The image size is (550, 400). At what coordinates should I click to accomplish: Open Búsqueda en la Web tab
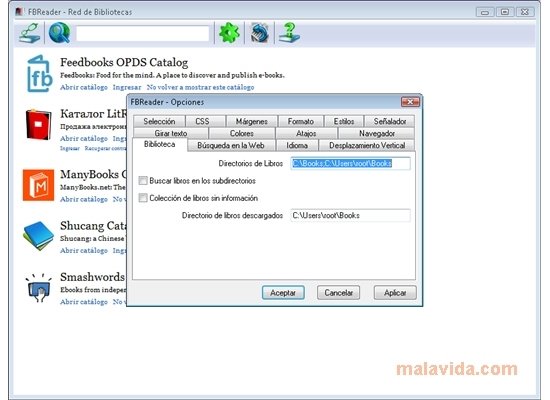(231, 145)
